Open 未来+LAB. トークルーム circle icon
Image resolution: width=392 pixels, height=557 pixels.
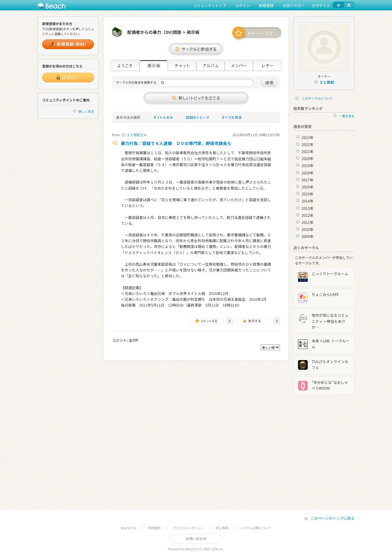coord(303,344)
